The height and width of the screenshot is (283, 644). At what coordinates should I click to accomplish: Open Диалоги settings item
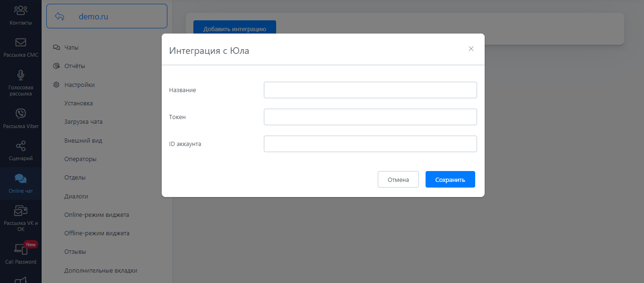[76, 196]
